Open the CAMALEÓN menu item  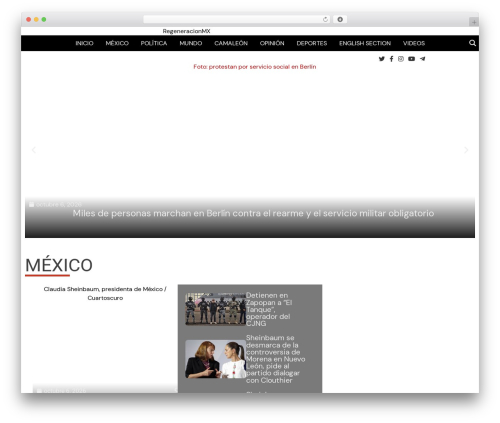point(231,43)
